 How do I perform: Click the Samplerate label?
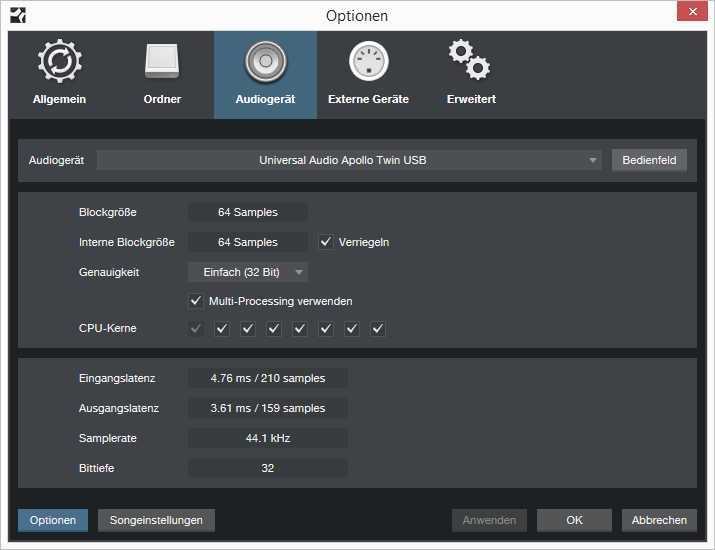coord(108,438)
